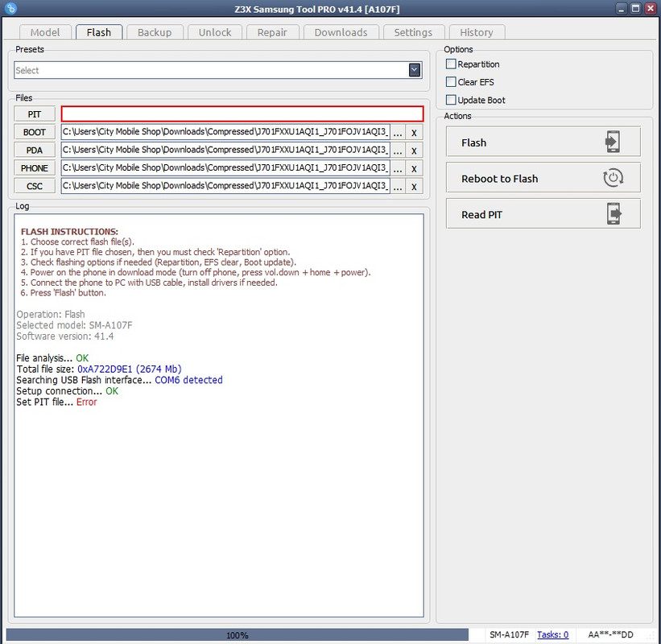Clear the CSC file path with X

coord(414,186)
